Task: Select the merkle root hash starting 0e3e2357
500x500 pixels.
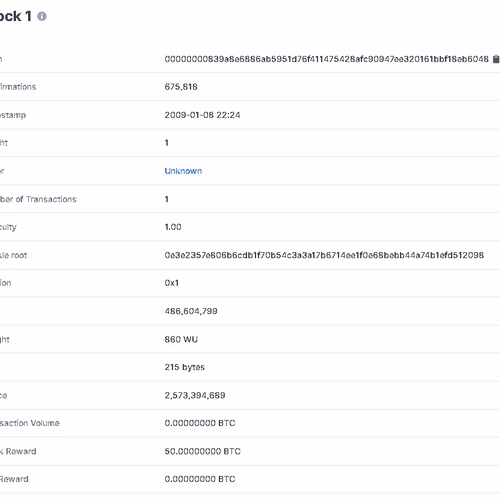Action: (x=324, y=255)
